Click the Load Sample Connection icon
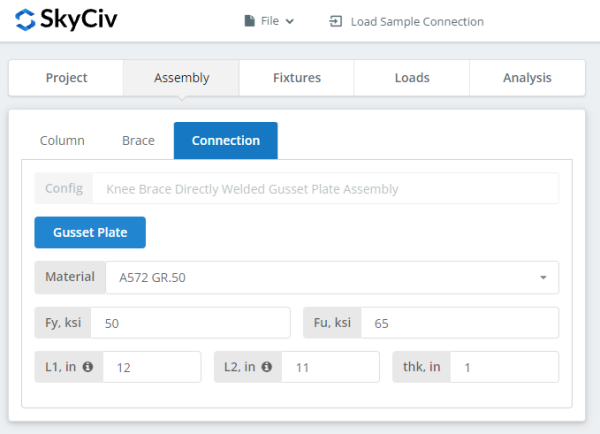 (x=336, y=21)
